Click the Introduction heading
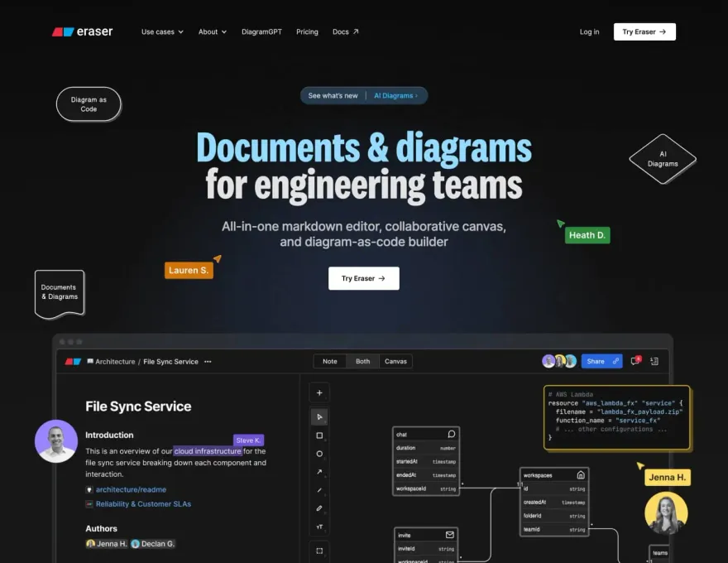 point(109,435)
